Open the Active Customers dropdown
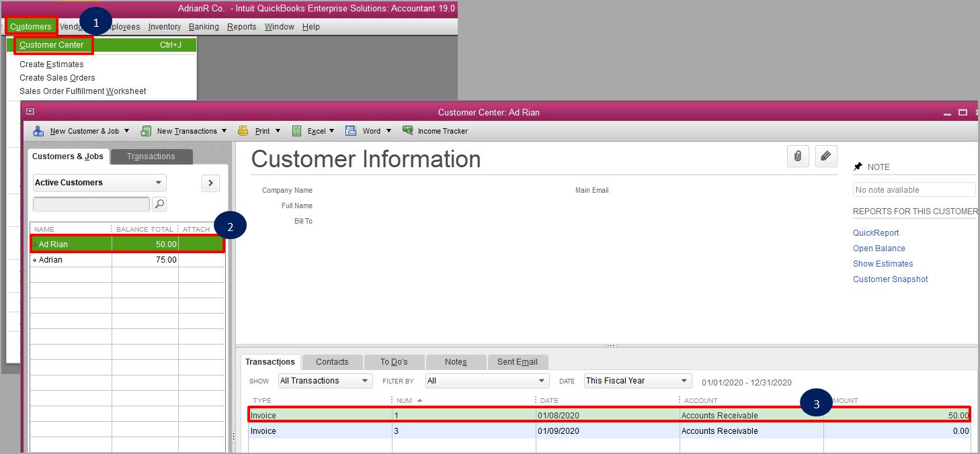980x454 pixels. pyautogui.click(x=99, y=183)
